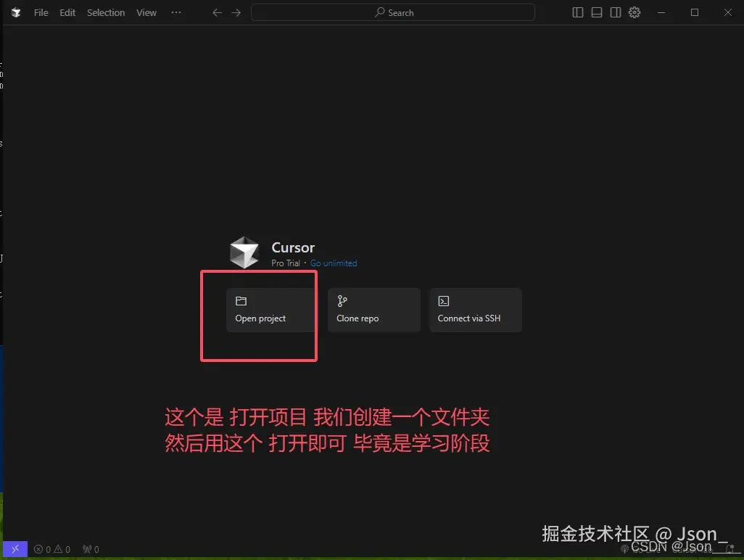The image size is (744, 560).
Task: Click the Search command box
Action: (x=393, y=12)
